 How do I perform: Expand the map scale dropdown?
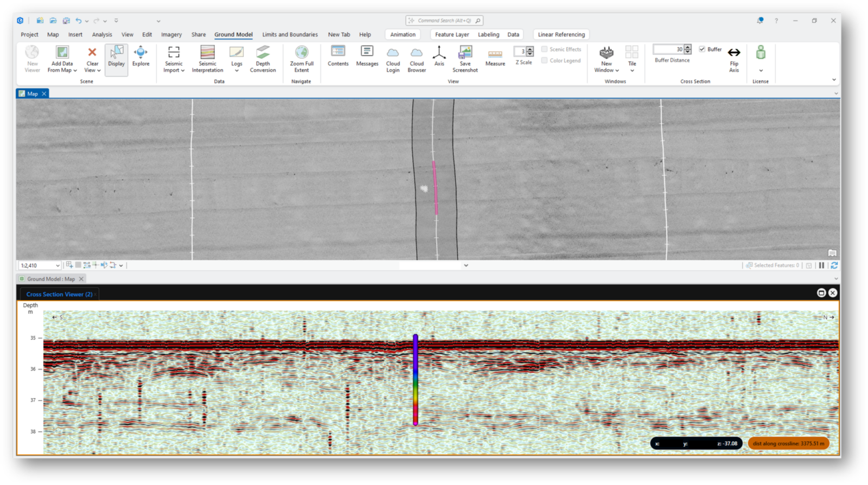tap(58, 266)
